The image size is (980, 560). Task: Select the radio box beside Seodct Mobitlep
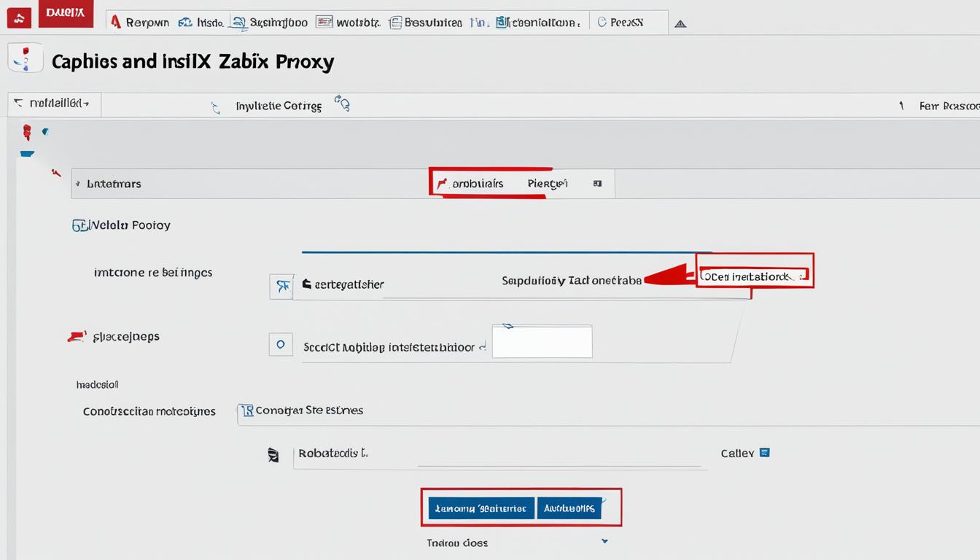click(x=281, y=344)
